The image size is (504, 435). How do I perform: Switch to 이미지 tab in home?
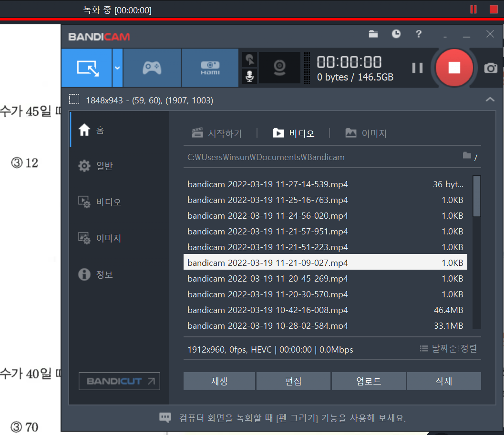[x=366, y=133]
